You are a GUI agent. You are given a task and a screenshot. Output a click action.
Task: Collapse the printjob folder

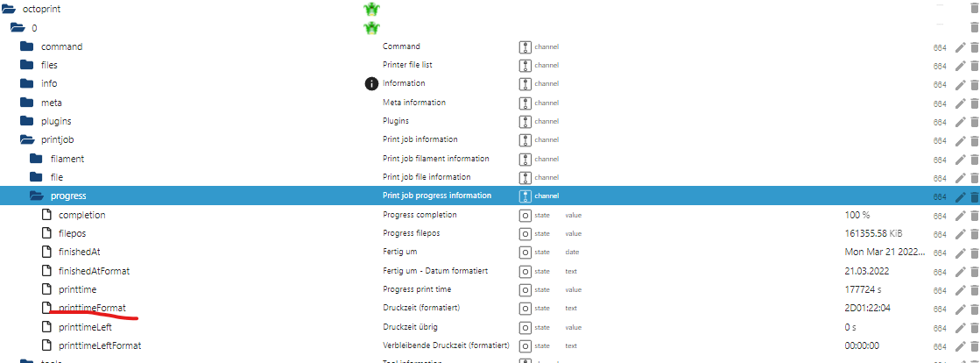26,139
